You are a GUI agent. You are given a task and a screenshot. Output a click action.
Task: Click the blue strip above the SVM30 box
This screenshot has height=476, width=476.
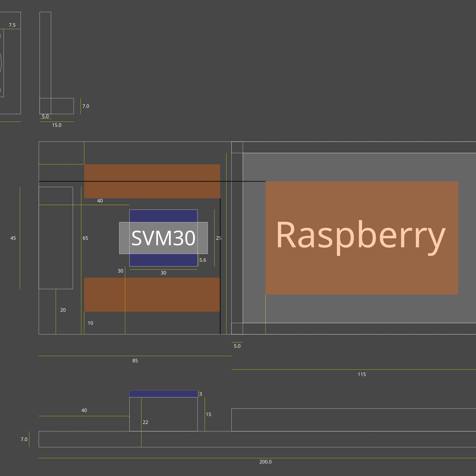163,216
